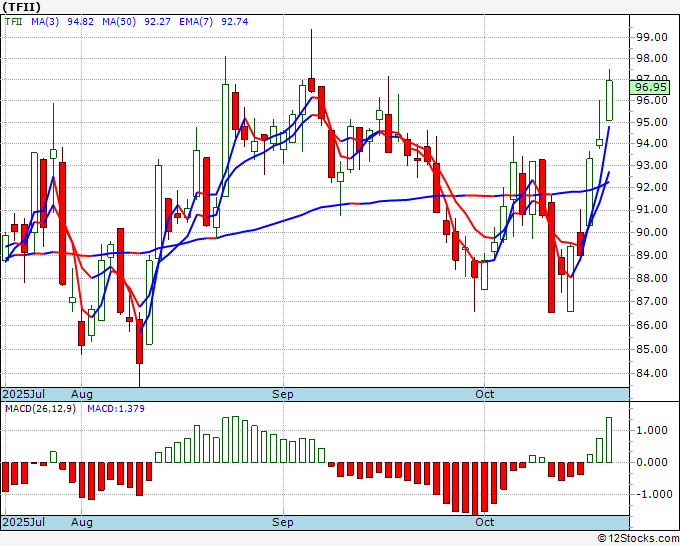Click Aug on price chart date axis

tap(82, 394)
